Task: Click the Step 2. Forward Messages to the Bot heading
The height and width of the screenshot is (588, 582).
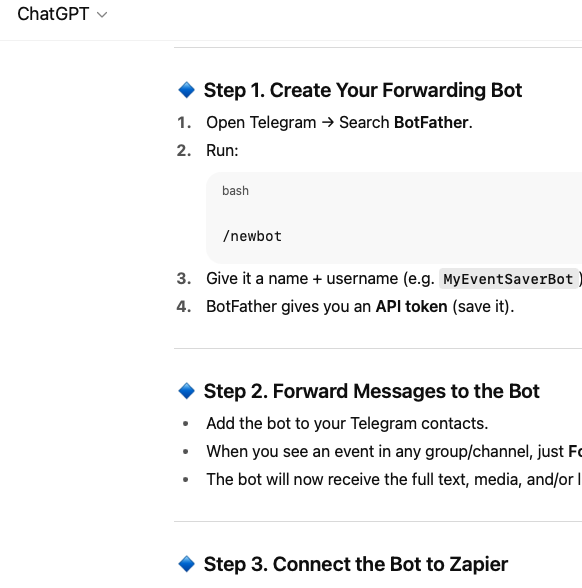Action: (x=371, y=391)
